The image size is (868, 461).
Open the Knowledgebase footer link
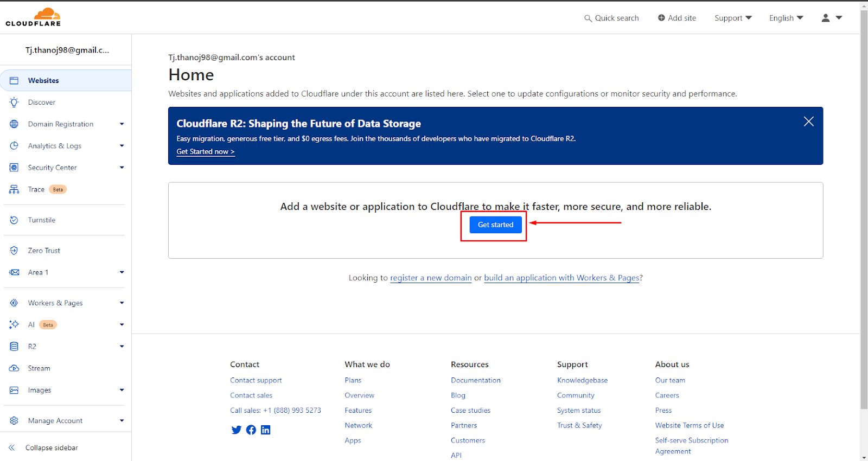point(582,381)
